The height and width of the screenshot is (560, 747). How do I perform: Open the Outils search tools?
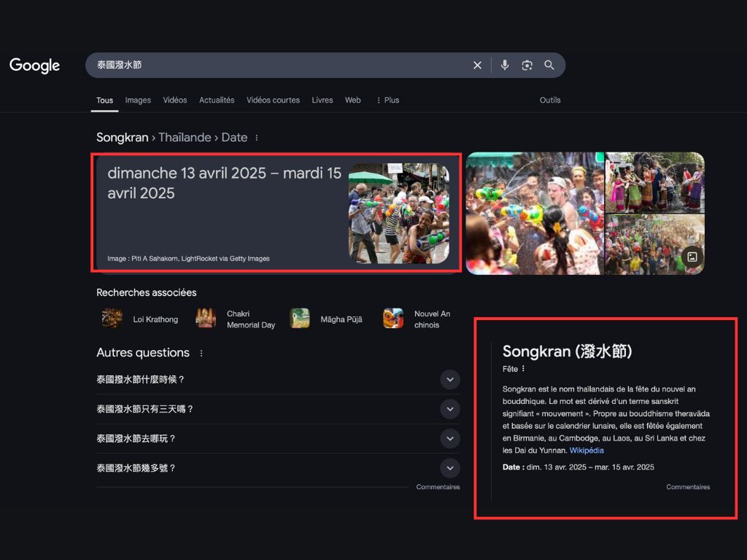pyautogui.click(x=550, y=100)
